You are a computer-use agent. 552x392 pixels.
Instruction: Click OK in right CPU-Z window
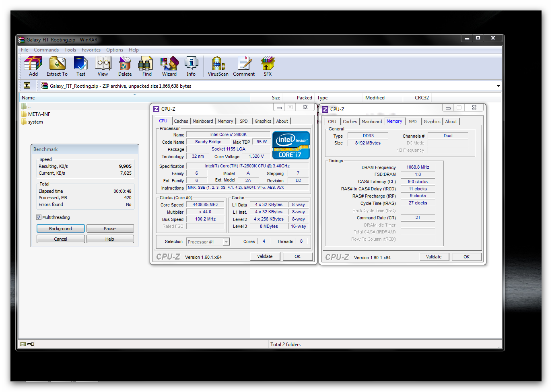click(x=467, y=257)
